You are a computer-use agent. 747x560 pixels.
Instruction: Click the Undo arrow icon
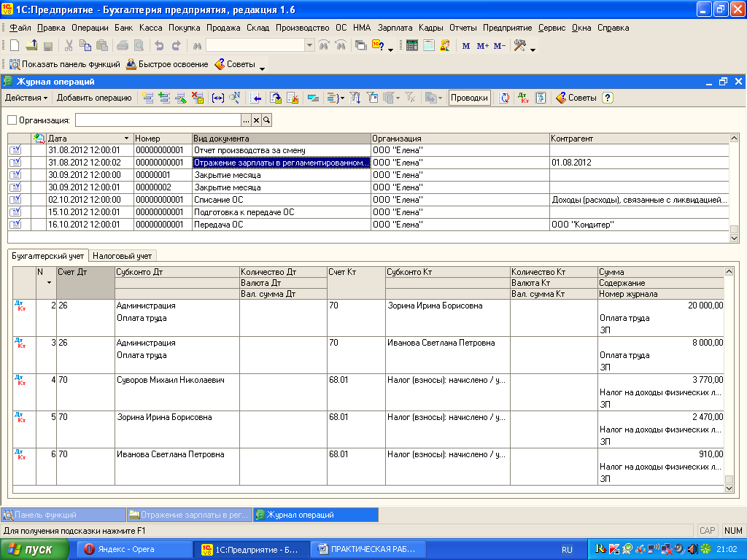click(x=159, y=46)
